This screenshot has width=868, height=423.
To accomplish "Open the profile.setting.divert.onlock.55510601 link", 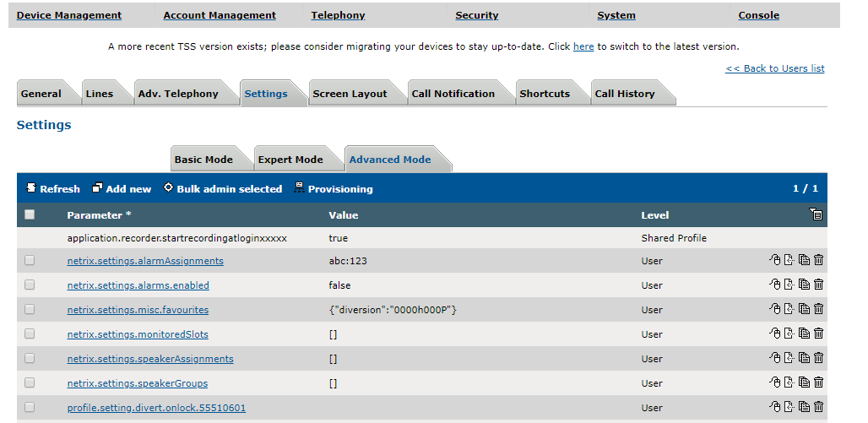I will (x=157, y=408).
